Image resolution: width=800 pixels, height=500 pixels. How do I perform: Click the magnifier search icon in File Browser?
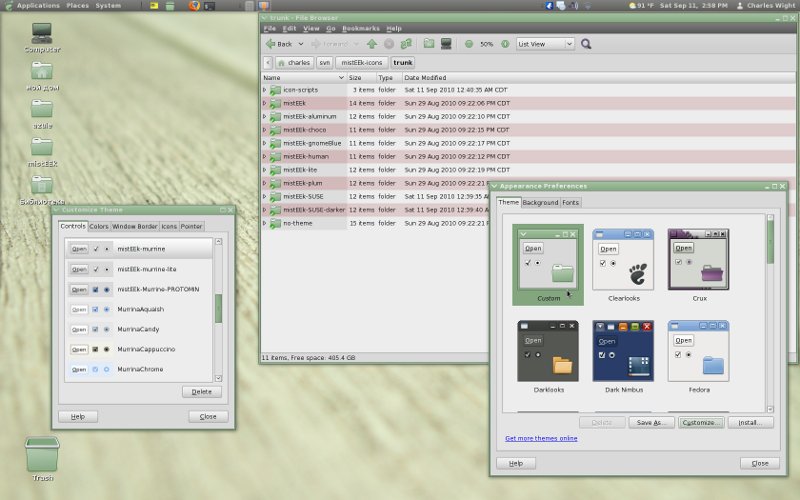pyautogui.click(x=586, y=44)
